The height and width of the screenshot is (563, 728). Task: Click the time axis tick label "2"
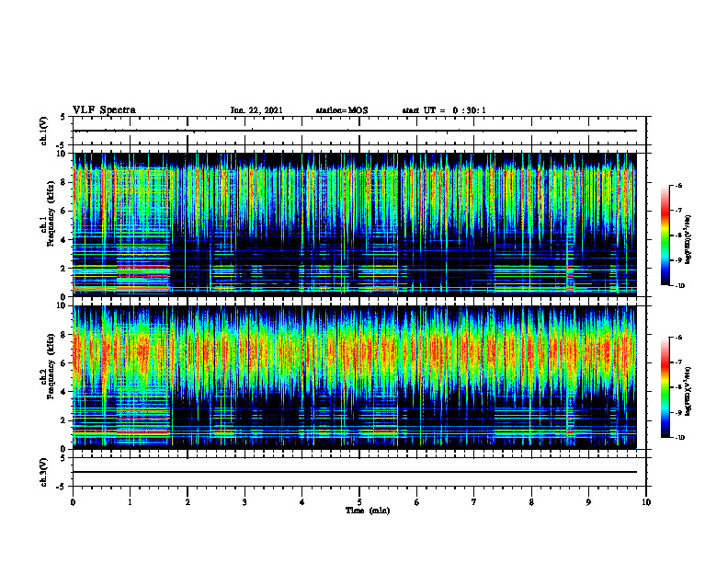tap(188, 502)
